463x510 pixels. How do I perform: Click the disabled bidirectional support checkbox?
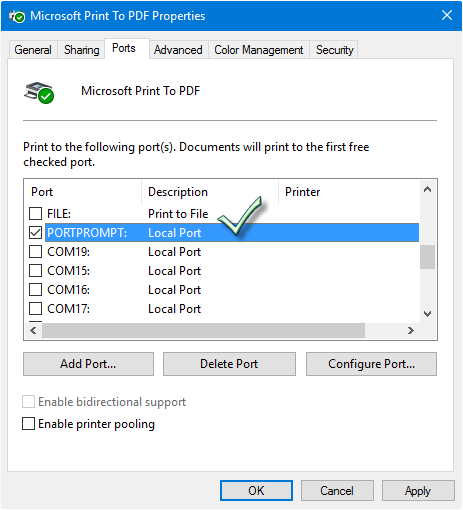(28, 402)
